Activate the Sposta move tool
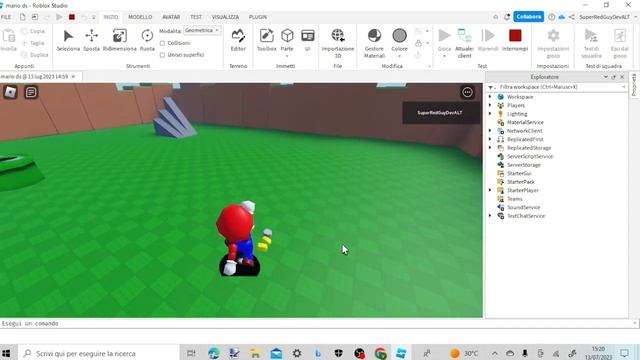Screen dimensions: 640x360 [91, 40]
